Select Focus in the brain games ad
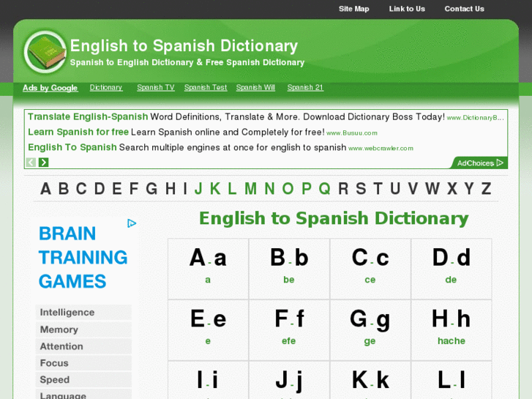The image size is (532, 399). point(83,363)
